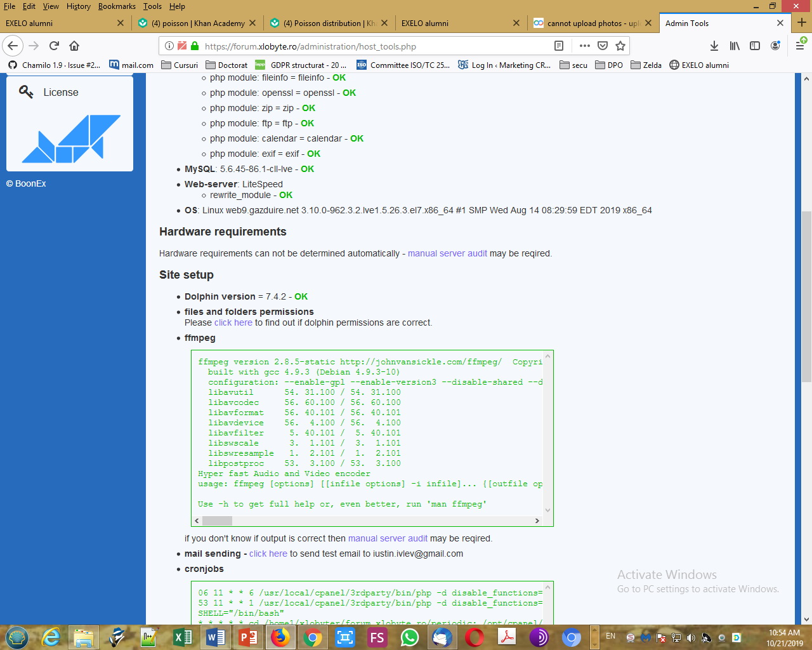Image resolution: width=812 pixels, height=650 pixels.
Task: Go to the Firefox home page
Action: 74,46
